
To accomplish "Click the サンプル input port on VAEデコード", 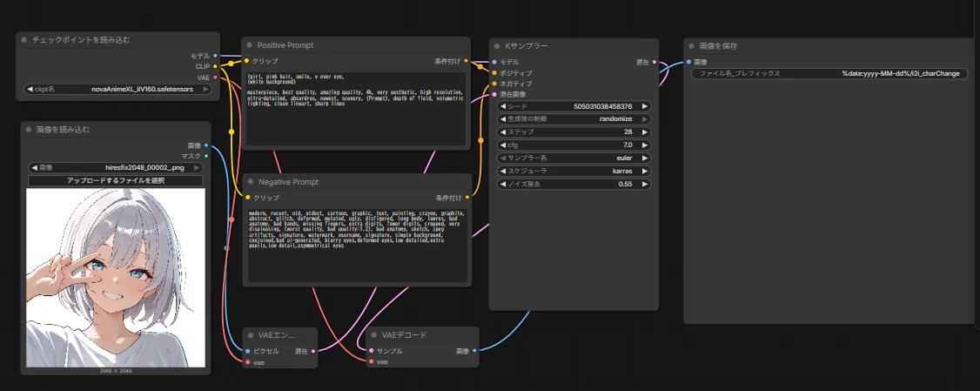I will (372, 351).
